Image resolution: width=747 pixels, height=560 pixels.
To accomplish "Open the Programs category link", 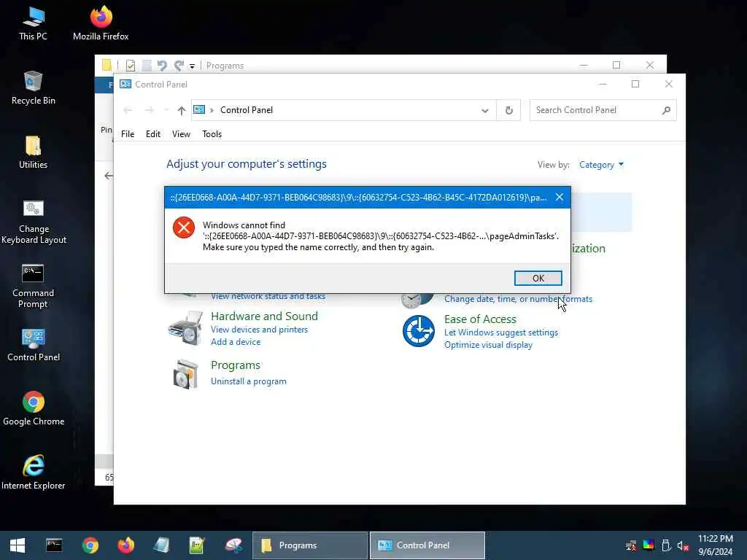I will pos(236,365).
